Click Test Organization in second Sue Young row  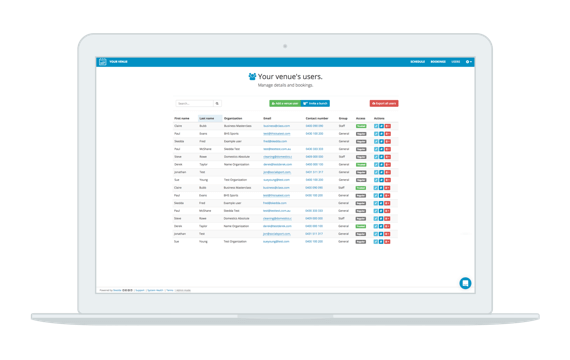(x=235, y=242)
